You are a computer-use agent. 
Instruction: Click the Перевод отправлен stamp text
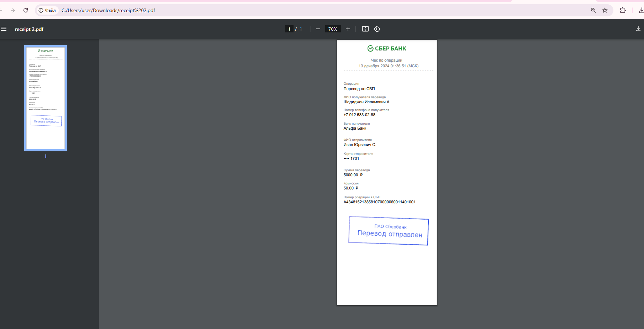click(x=390, y=234)
